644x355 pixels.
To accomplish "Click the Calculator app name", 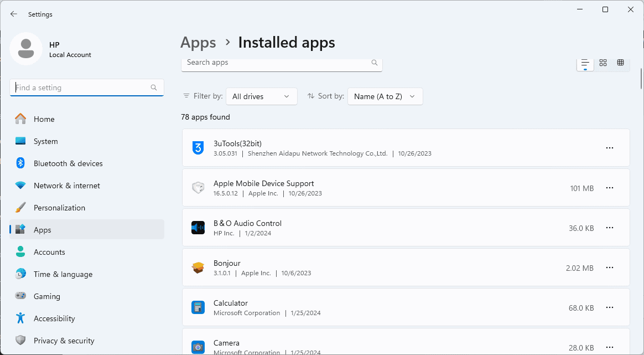I will 231,303.
